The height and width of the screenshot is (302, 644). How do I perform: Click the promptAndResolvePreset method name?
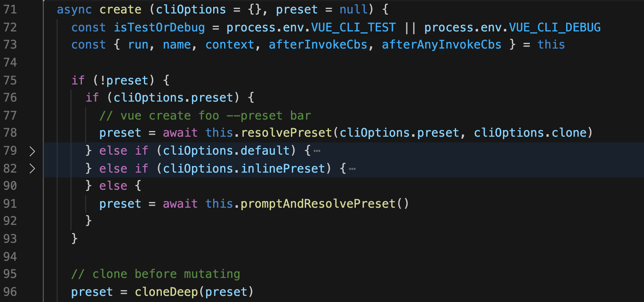point(318,204)
